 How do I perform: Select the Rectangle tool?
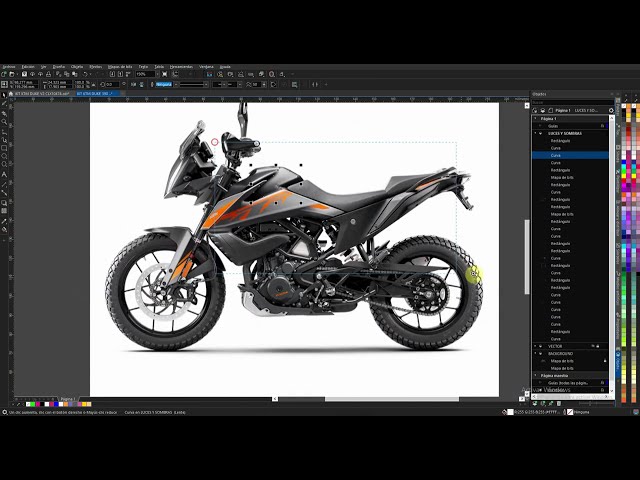4,148
